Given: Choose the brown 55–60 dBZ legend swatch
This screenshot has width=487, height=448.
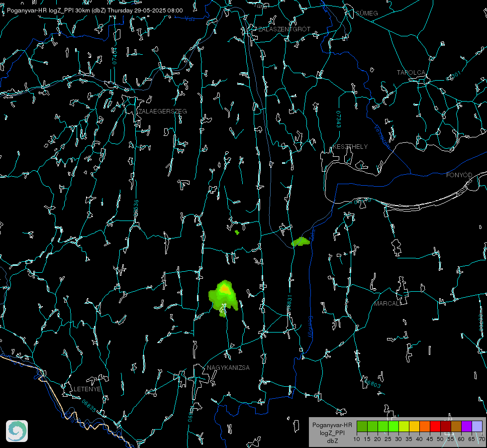Looking at the screenshot, I should (456, 426).
